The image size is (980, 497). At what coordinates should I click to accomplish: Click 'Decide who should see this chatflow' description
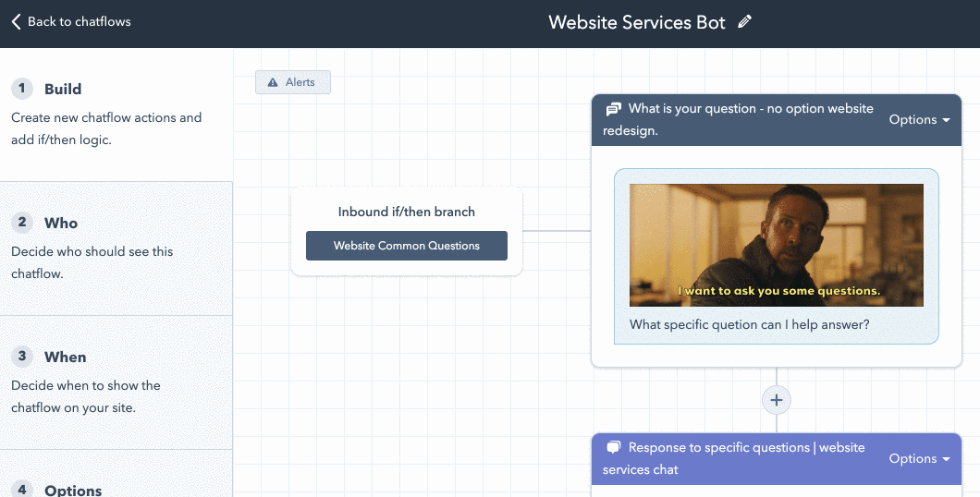(x=92, y=262)
